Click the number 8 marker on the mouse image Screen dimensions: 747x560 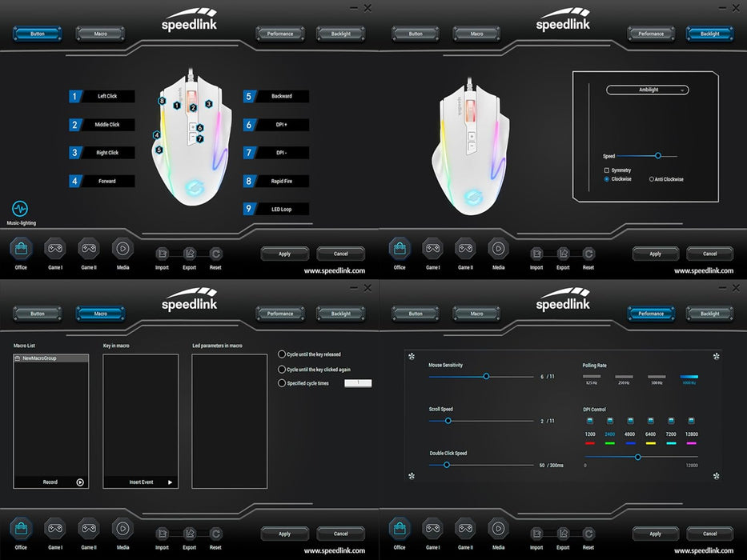[162, 102]
